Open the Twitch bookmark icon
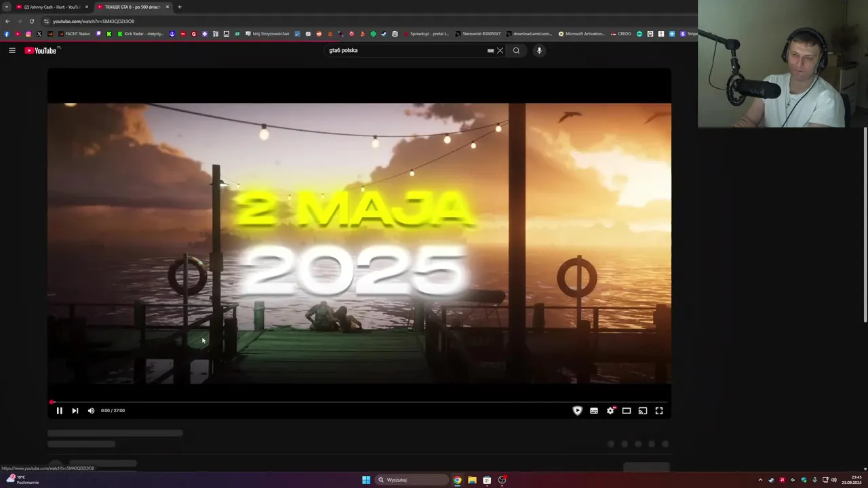This screenshot has width=868, height=488. [98, 34]
